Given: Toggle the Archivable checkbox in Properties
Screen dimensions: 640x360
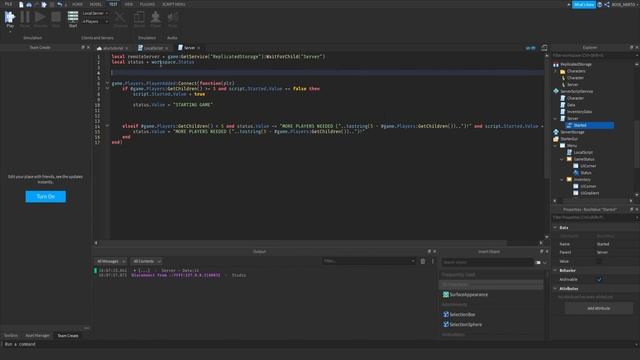Looking at the screenshot, I should (599, 280).
